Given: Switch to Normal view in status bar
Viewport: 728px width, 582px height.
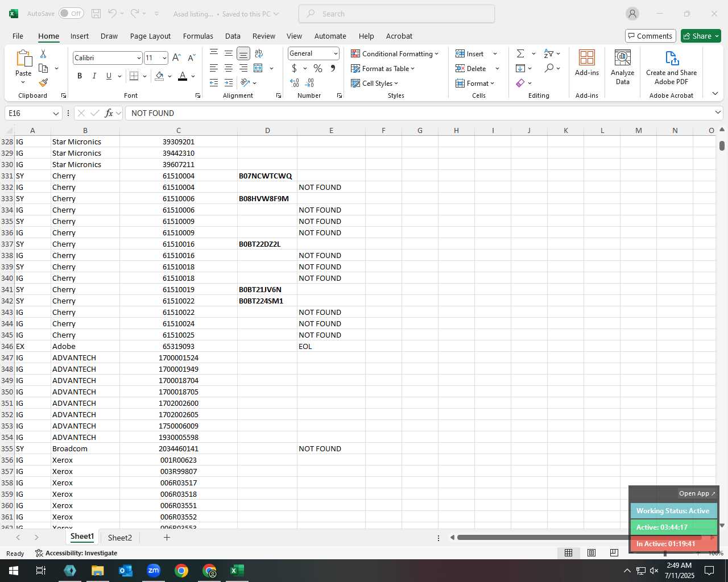Looking at the screenshot, I should 568,553.
